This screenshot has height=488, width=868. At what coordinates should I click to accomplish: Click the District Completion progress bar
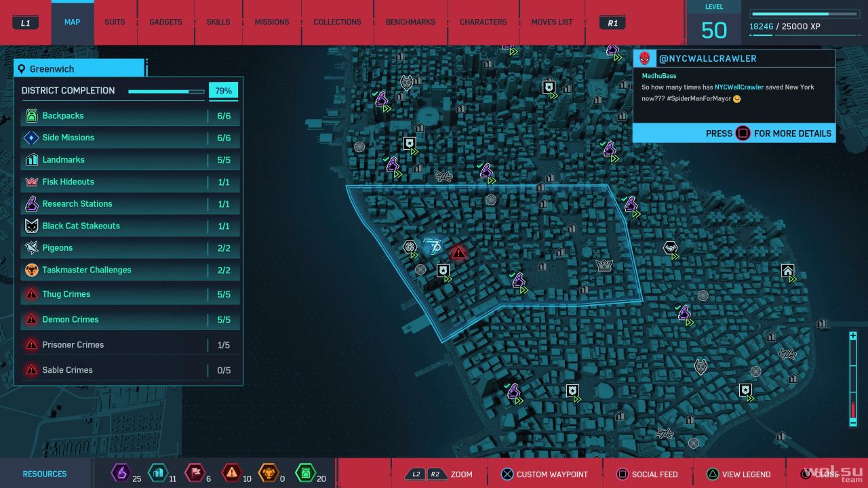pos(166,91)
